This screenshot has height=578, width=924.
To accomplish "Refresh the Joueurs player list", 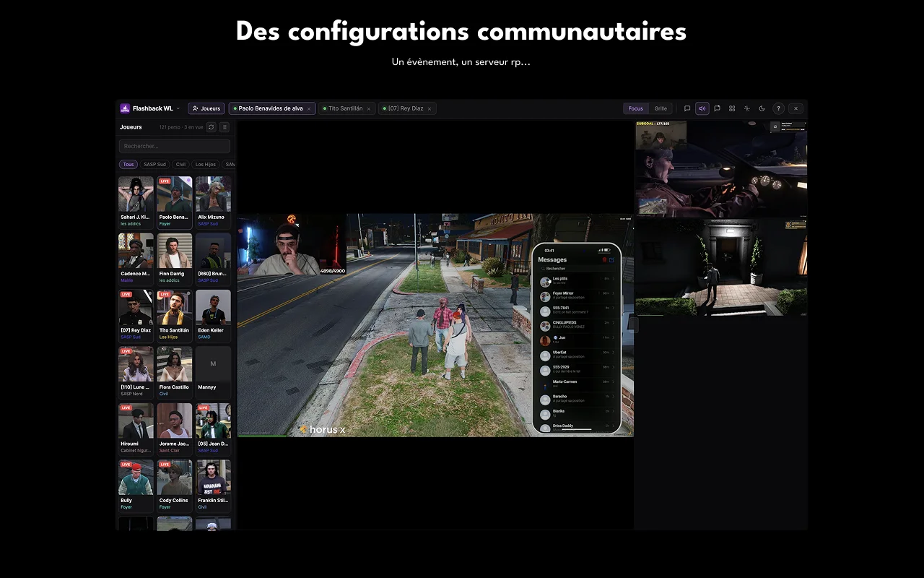I will pyautogui.click(x=211, y=127).
